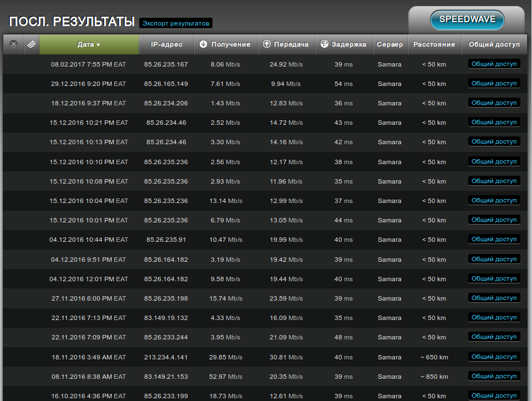This screenshot has height=401, width=532.
Task: Select date 27.11.2016 6:00 PM EAT
Action: (89, 298)
